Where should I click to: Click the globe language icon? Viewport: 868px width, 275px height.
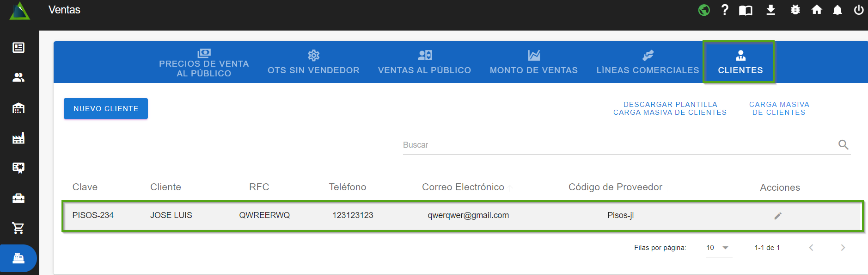coord(704,10)
